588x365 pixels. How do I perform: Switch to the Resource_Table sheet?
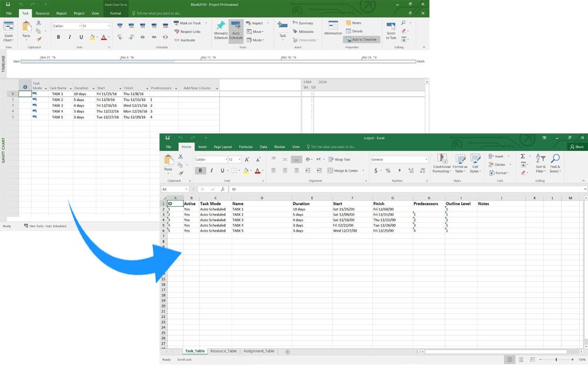[x=223, y=351]
